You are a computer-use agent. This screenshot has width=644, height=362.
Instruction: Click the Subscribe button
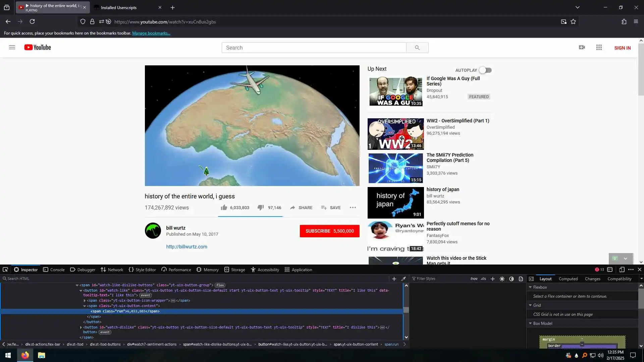tap(329, 231)
